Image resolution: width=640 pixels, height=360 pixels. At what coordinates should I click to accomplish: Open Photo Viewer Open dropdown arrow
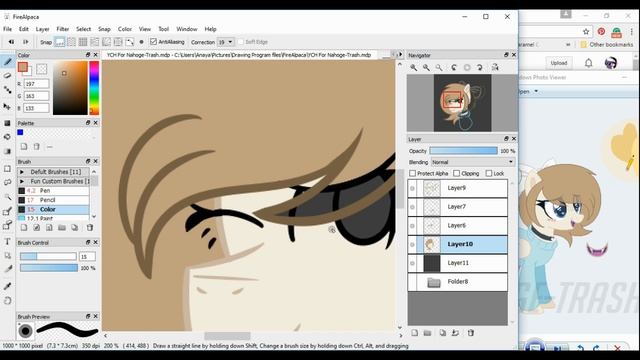pyautogui.click(x=536, y=91)
